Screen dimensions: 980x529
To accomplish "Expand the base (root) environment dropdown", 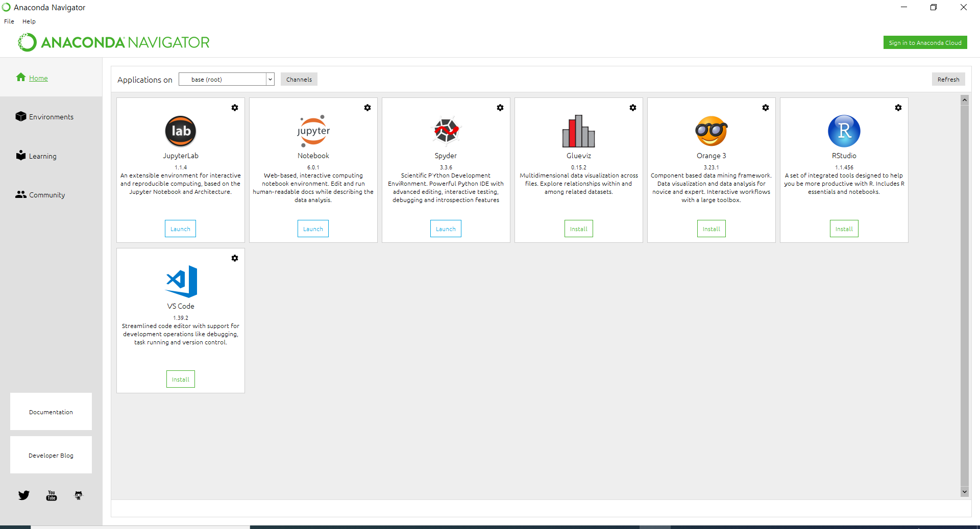I will tap(270, 80).
